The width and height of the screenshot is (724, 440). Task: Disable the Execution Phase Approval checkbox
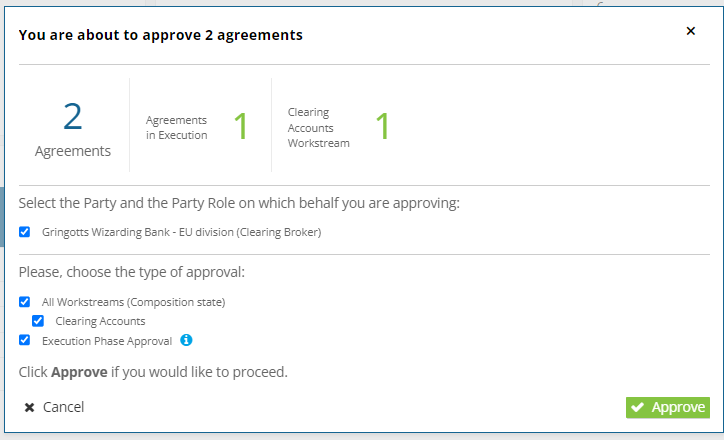[x=24, y=340]
